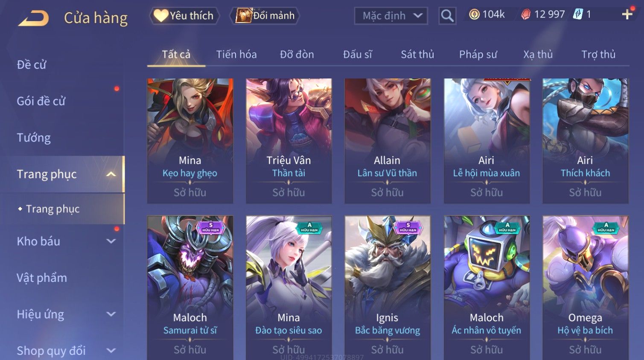Open the search magnifier icon
Screen dimensions: 644x360
point(447,16)
